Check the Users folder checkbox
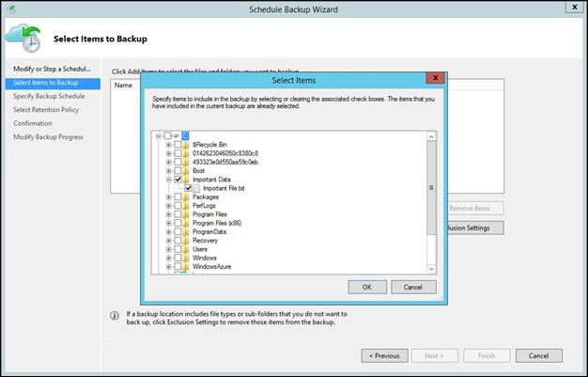The height and width of the screenshot is (377, 588). pyautogui.click(x=178, y=249)
